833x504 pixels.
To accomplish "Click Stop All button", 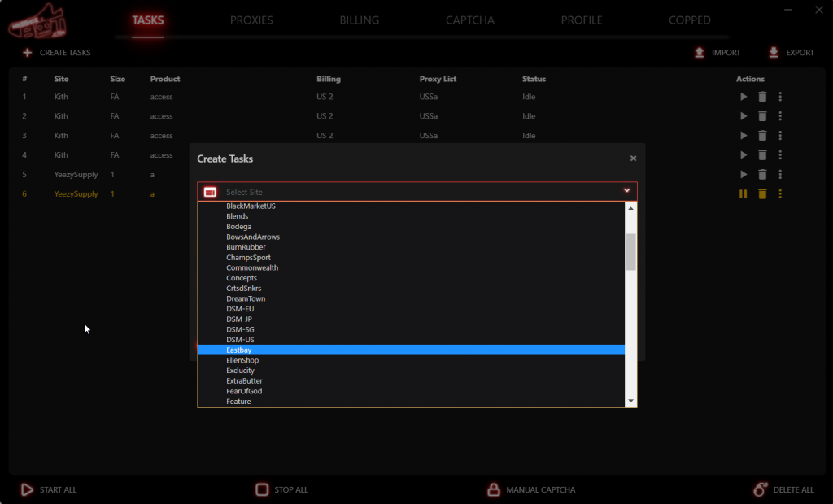I will click(x=262, y=489).
